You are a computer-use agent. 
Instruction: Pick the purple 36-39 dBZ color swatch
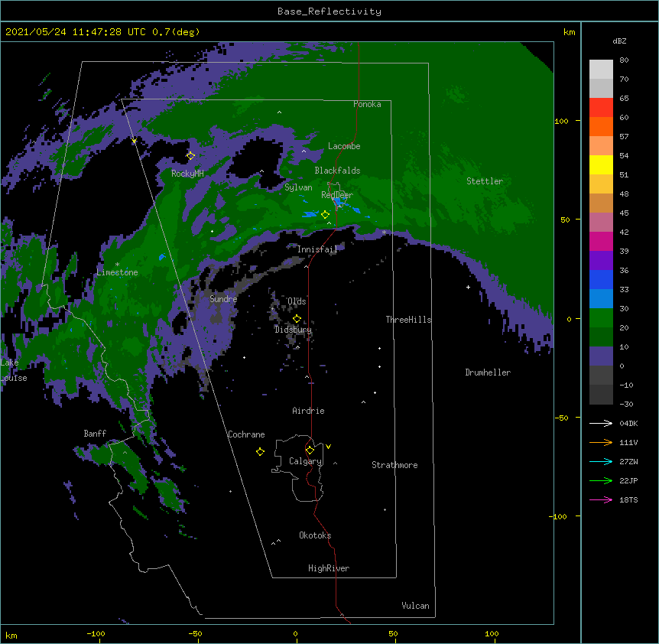point(601,260)
